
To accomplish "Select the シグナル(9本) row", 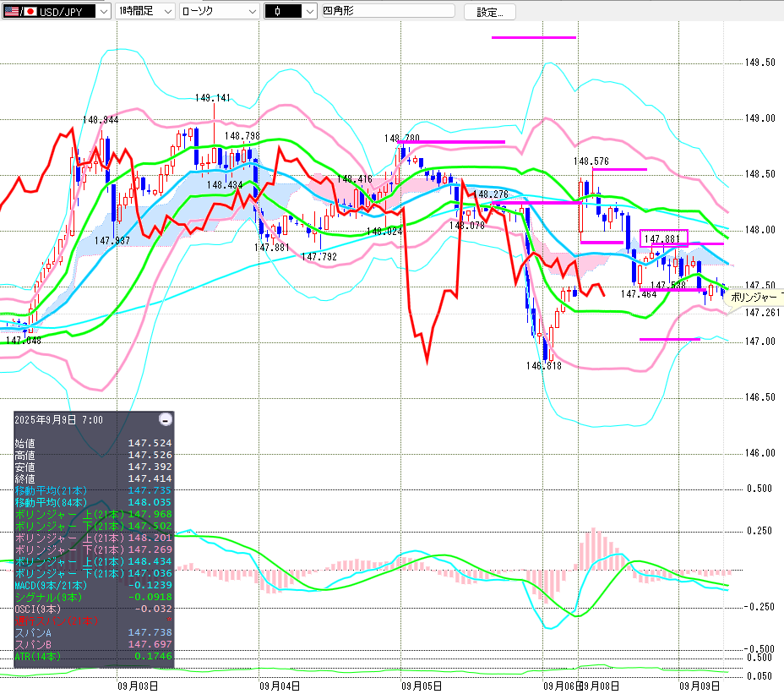I will [94, 598].
